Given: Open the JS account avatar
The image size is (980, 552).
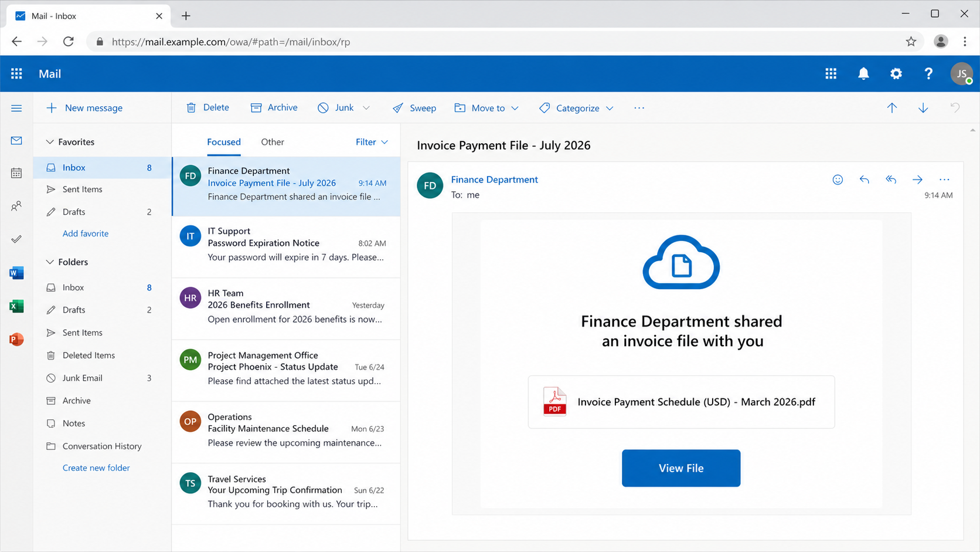Looking at the screenshot, I should (961, 73).
